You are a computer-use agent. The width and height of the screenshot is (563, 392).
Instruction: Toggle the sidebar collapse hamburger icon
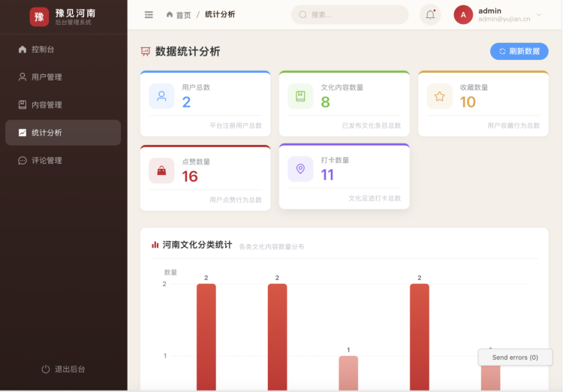(149, 15)
